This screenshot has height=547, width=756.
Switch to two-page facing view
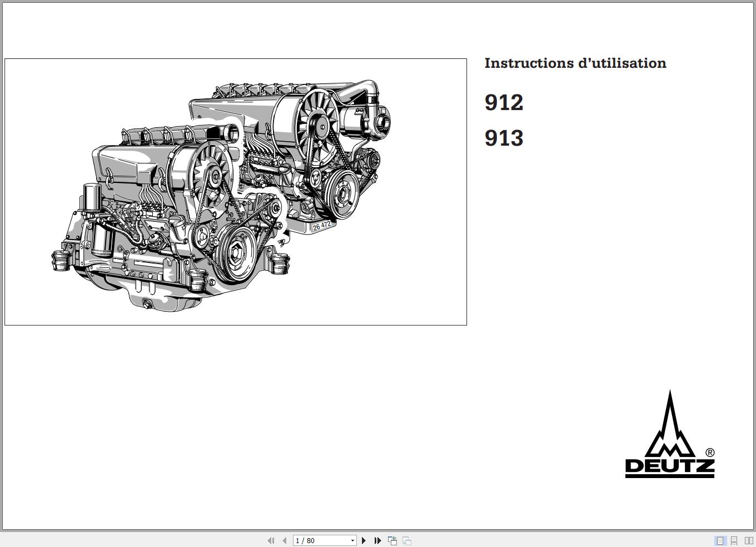749,540
